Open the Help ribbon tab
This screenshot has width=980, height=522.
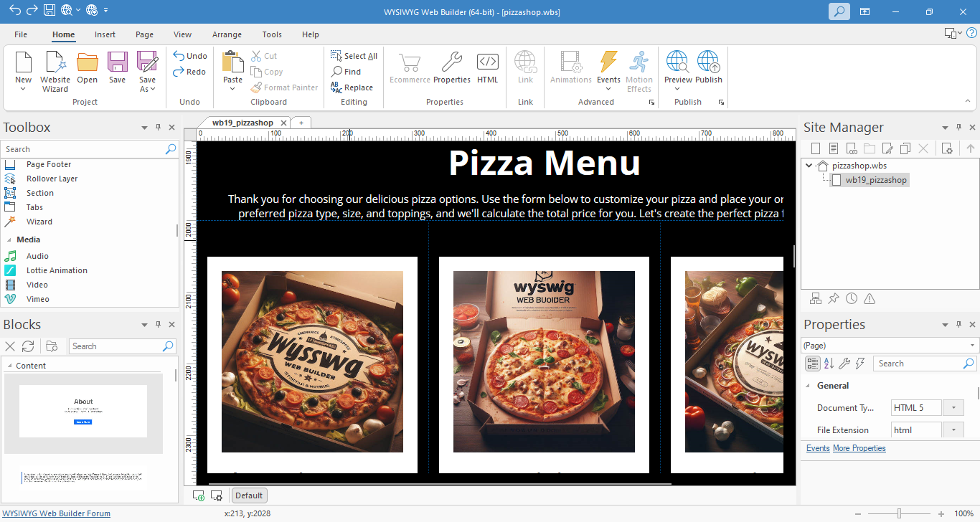point(311,34)
